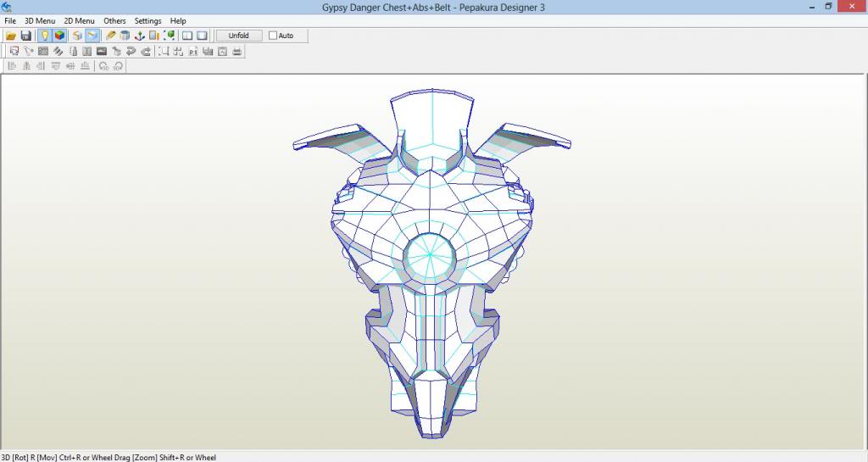
Task: Open the 3D Menu
Action: click(x=40, y=20)
